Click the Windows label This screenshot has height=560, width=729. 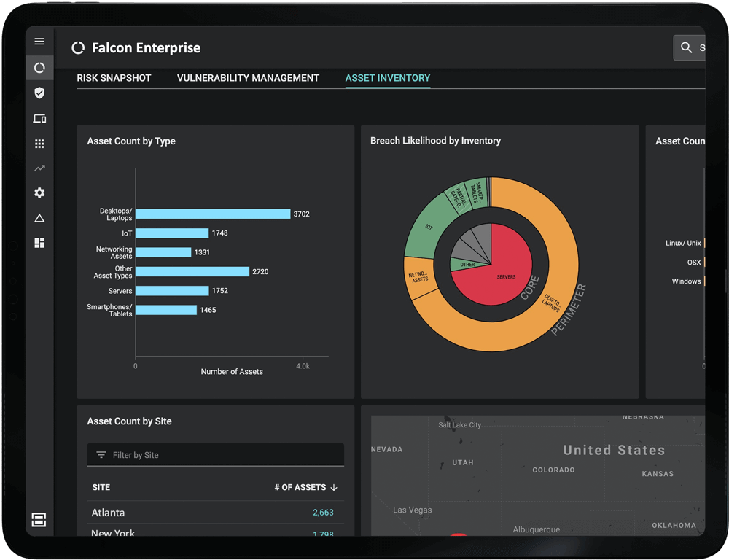[686, 281]
